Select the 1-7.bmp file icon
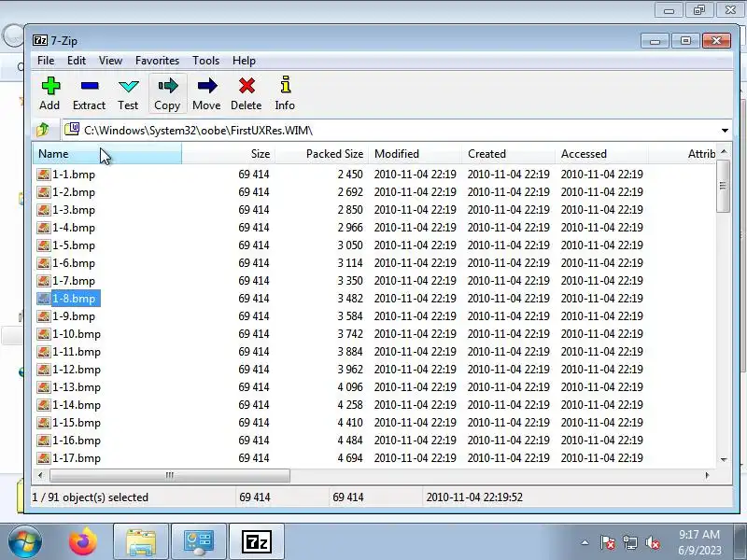747x560 pixels. [43, 281]
